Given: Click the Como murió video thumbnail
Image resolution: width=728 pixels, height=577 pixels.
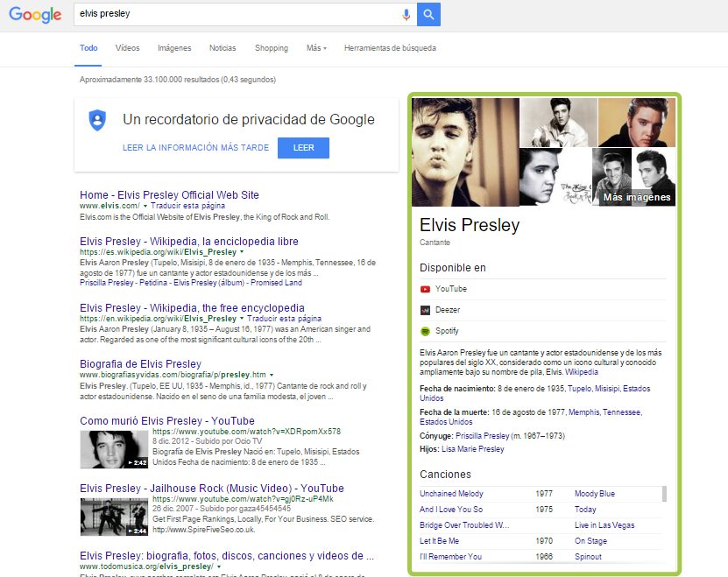Looking at the screenshot, I should pos(114,449).
